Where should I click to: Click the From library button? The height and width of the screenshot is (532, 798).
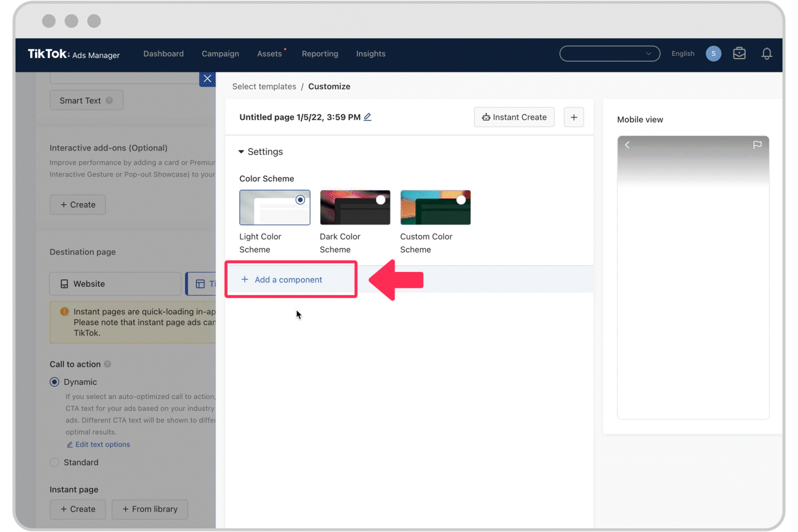(150, 509)
